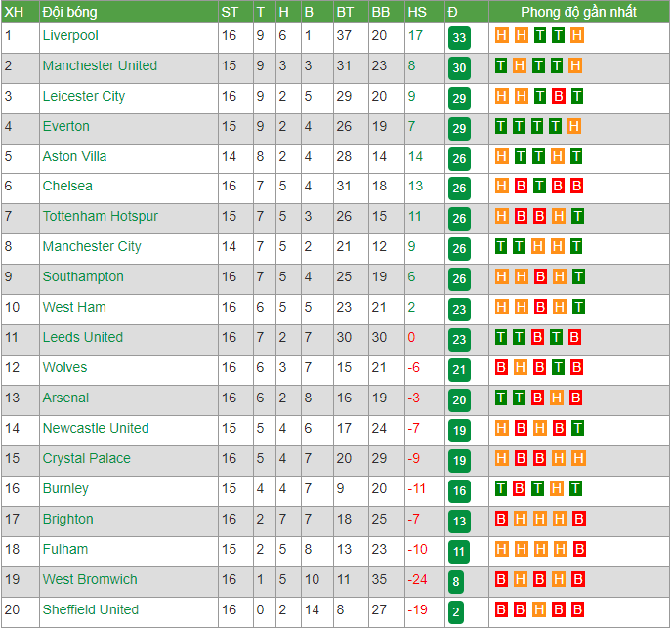Open the Newcastle United team link
The height and width of the screenshot is (629, 672).
[96, 428]
